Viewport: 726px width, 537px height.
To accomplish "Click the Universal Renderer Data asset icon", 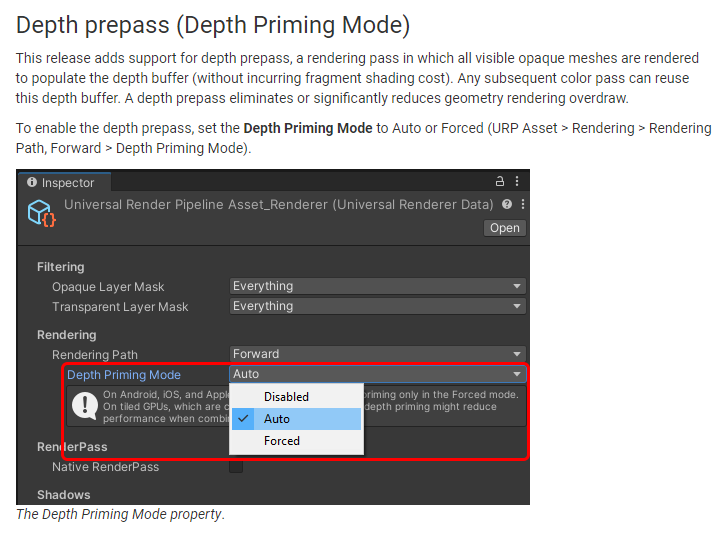I will click(x=41, y=213).
